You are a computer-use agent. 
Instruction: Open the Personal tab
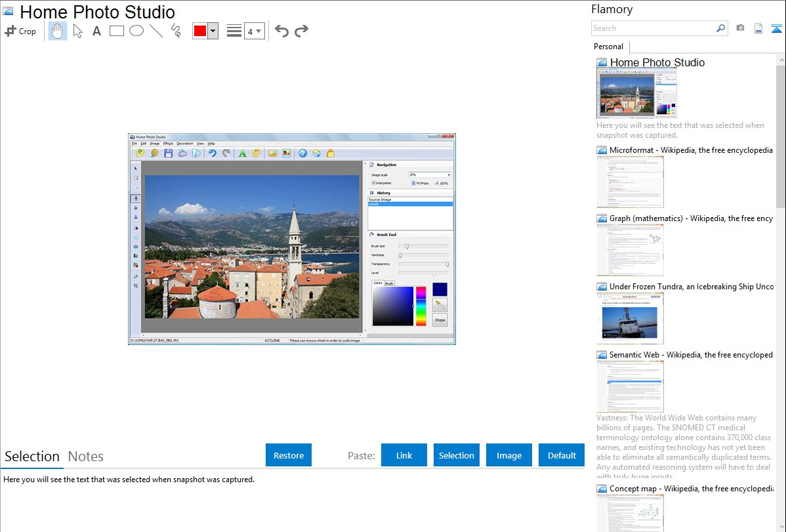609,47
